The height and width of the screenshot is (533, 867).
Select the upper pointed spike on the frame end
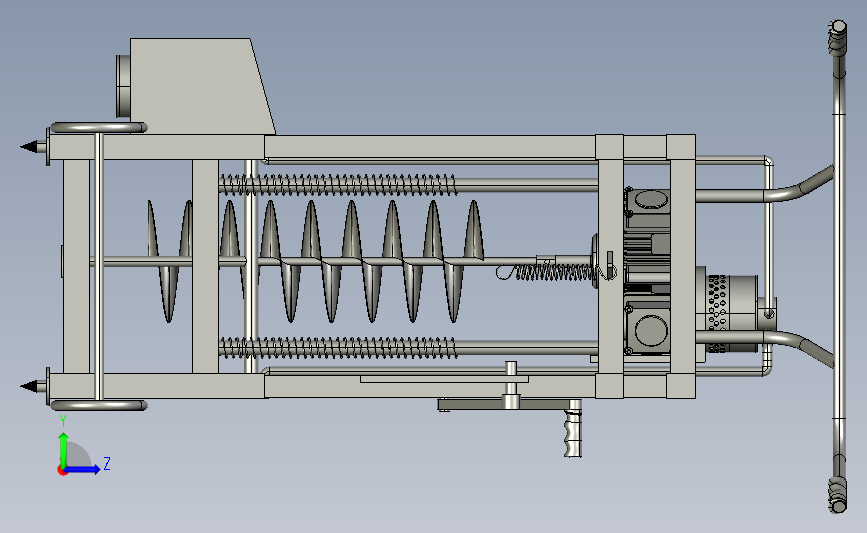[x=34, y=147]
